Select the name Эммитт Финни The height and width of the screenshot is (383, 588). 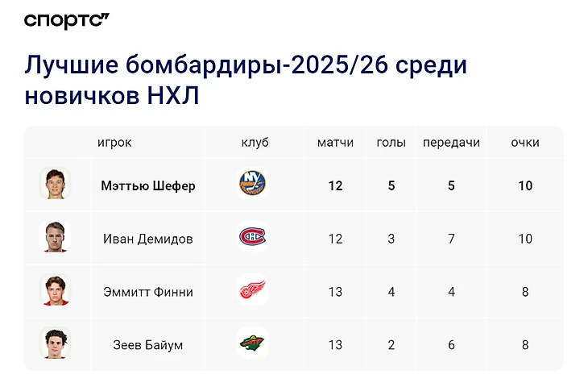click(x=148, y=292)
